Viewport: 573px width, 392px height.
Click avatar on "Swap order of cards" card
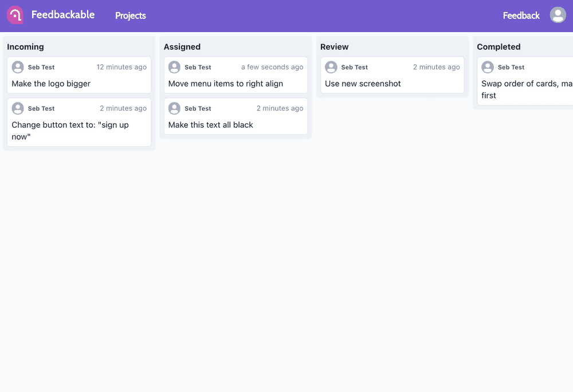click(488, 67)
